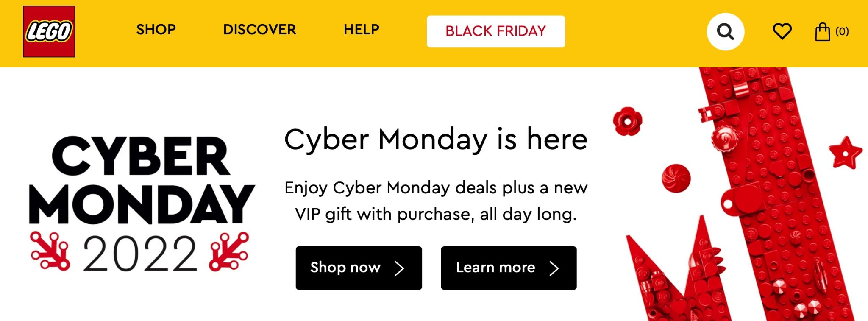The width and height of the screenshot is (868, 321).
Task: Click the cart item count (0)
Action: pos(843,31)
